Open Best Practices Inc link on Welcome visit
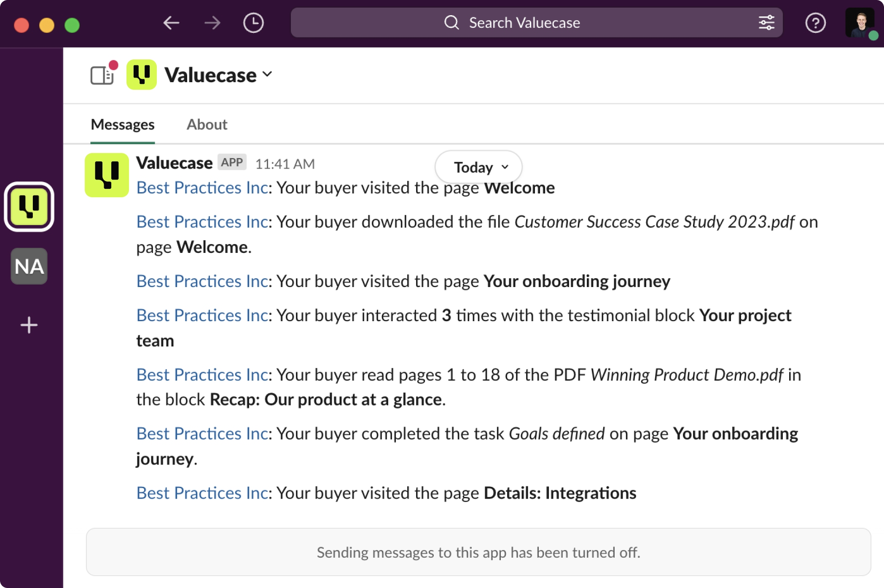 point(202,188)
